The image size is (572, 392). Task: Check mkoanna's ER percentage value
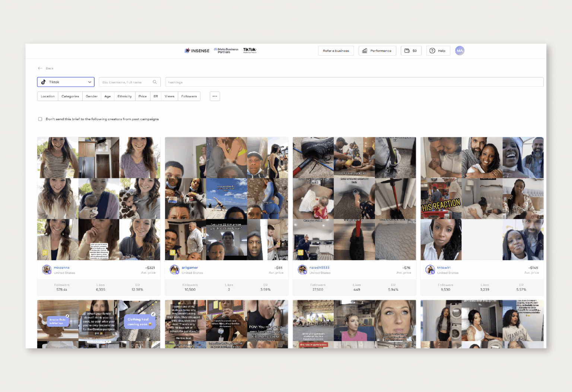(x=137, y=289)
